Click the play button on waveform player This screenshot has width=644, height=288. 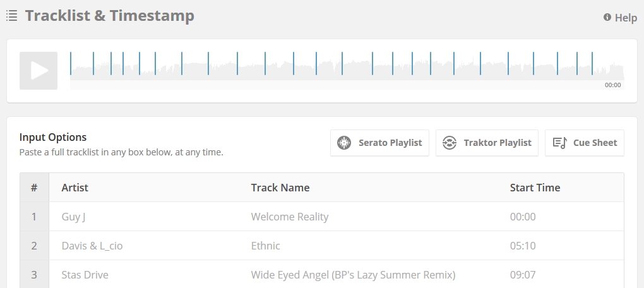39,70
